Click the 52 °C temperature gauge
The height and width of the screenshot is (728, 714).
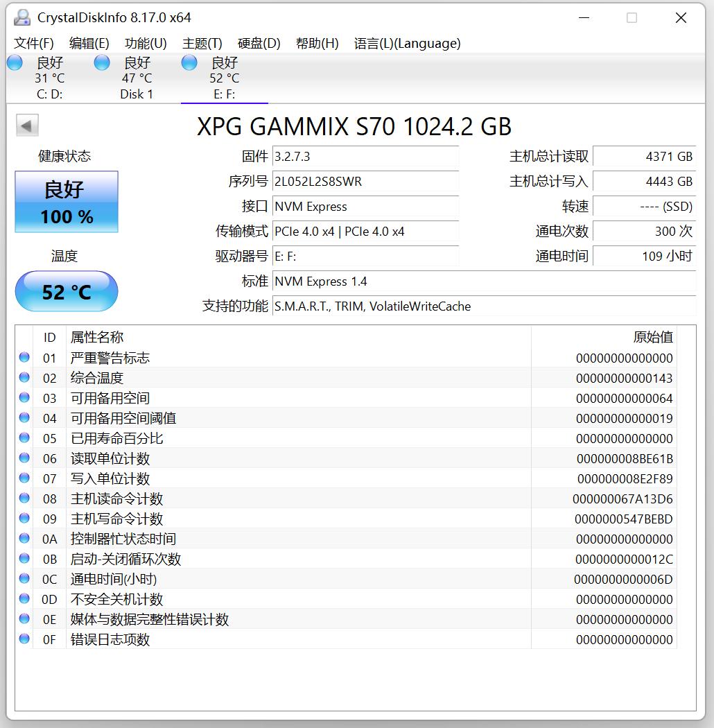(66, 291)
